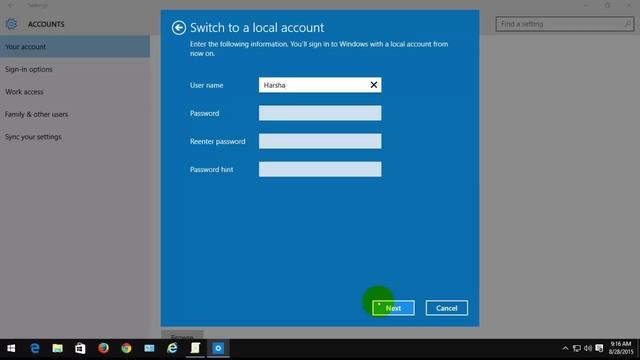Click the search magnifier icon in Settings
Screen dimensions: 640x360
[x=627, y=24]
